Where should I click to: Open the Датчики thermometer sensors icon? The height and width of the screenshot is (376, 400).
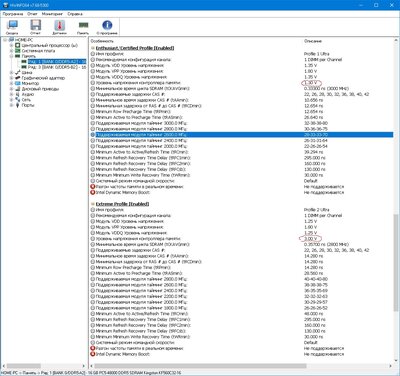coord(59,27)
